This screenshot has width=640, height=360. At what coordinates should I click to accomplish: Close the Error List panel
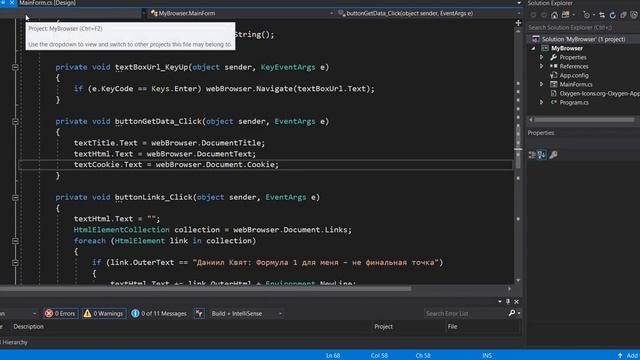coord(516,301)
